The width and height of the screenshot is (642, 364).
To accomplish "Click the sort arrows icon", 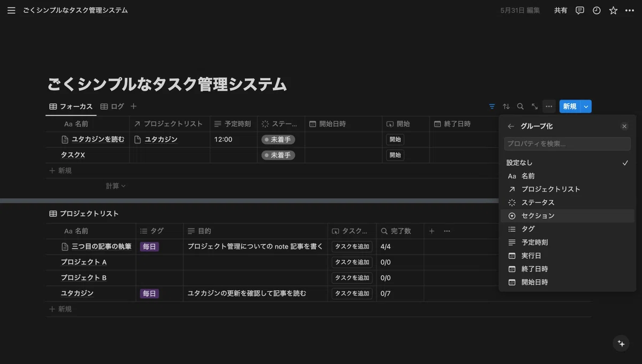I will [x=506, y=106].
